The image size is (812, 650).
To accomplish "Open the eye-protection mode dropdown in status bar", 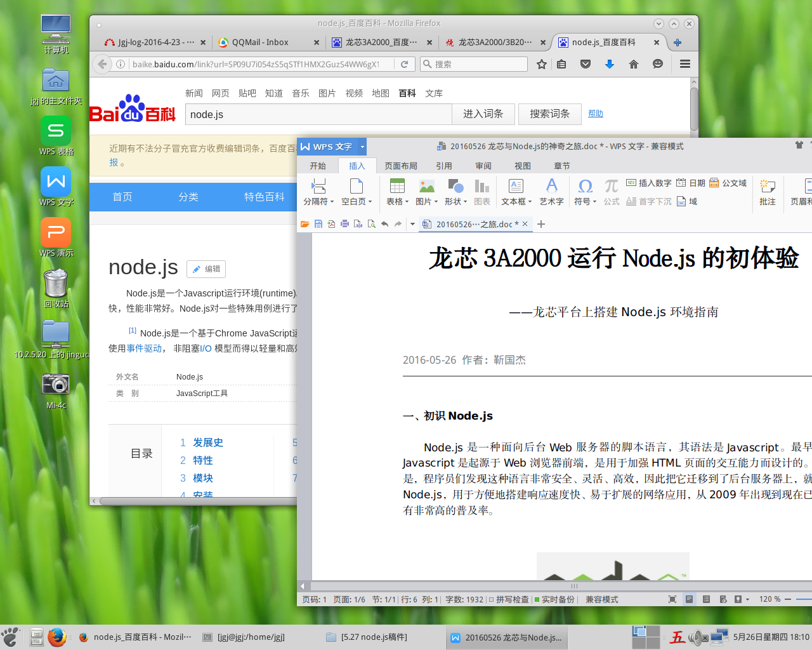I will 747,599.
